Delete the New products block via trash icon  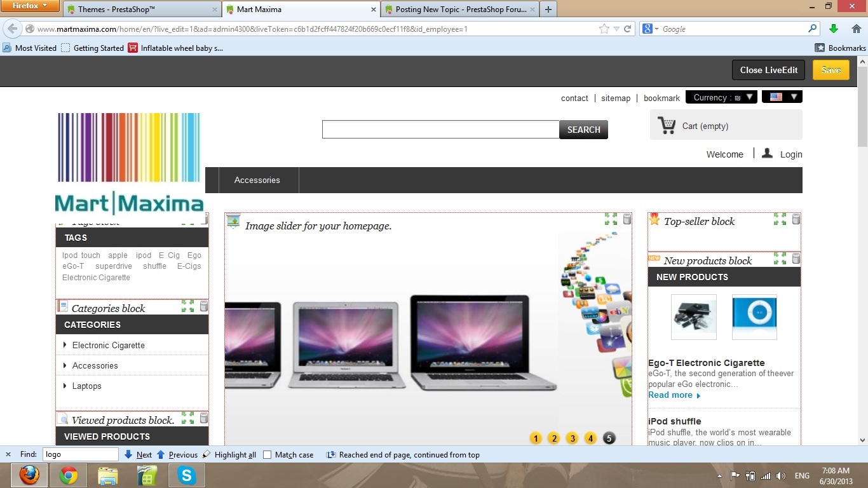click(x=796, y=259)
